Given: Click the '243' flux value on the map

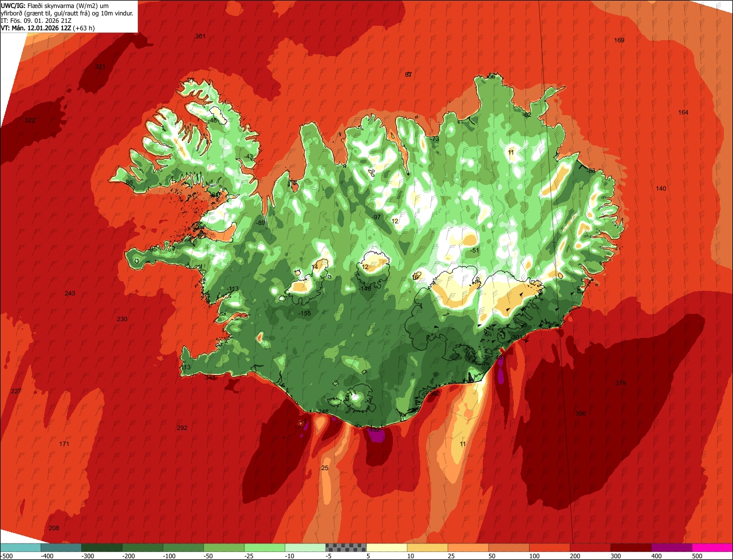Looking at the screenshot, I should pyautogui.click(x=70, y=293).
